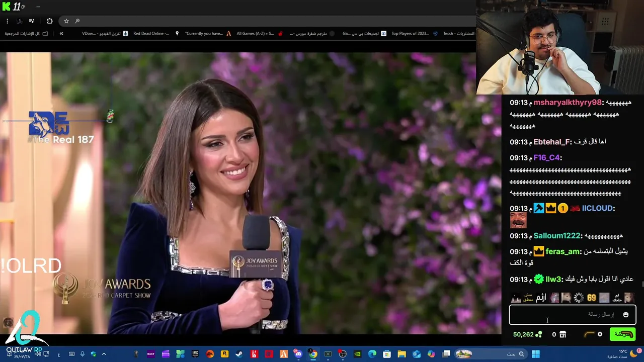This screenshot has height=362, width=644.
Task: Open the تجميعات بي سي bookmark
Action: (364, 34)
